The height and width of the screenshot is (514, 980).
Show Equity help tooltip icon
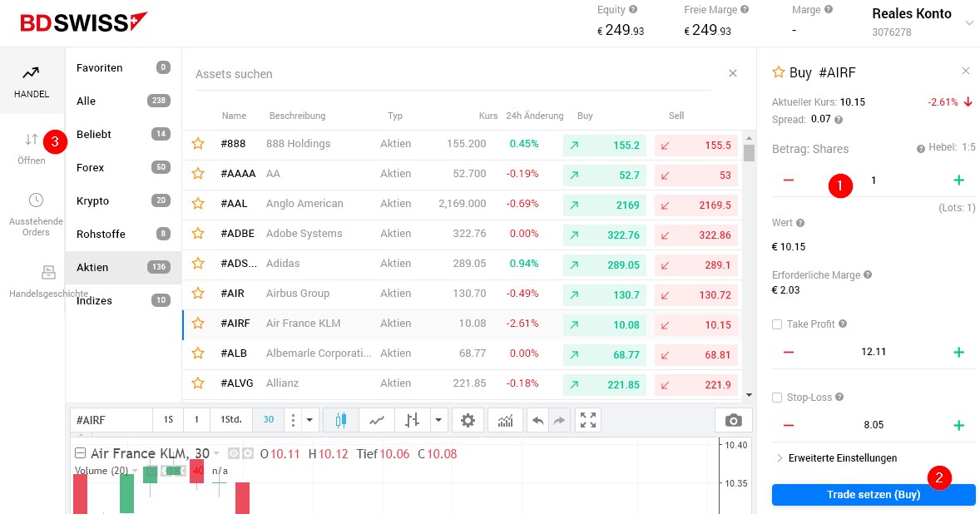633,9
